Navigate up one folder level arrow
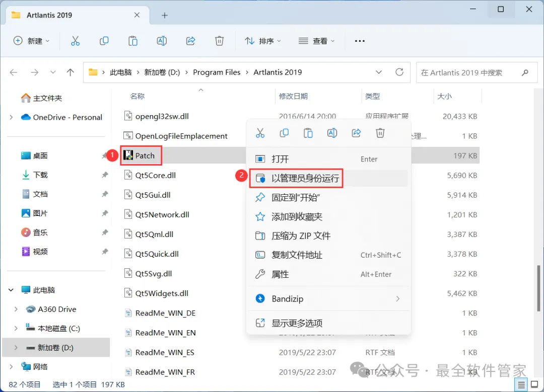Image resolution: width=544 pixels, height=392 pixels. [x=71, y=72]
